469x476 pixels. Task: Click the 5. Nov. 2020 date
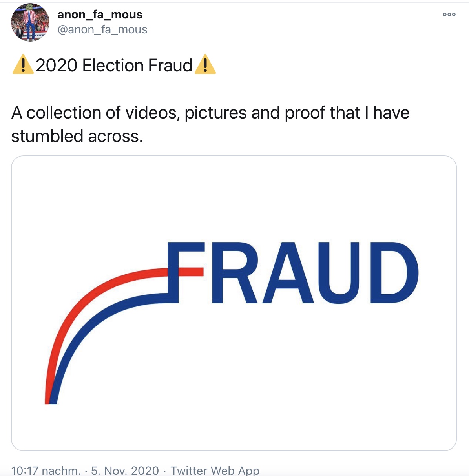click(x=125, y=470)
